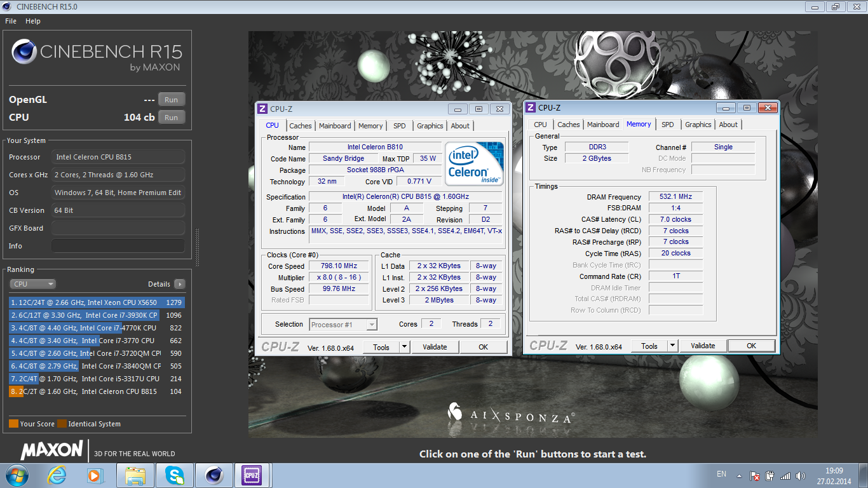Click the left CPU-Z window title icon
The image size is (868, 488).
point(262,109)
